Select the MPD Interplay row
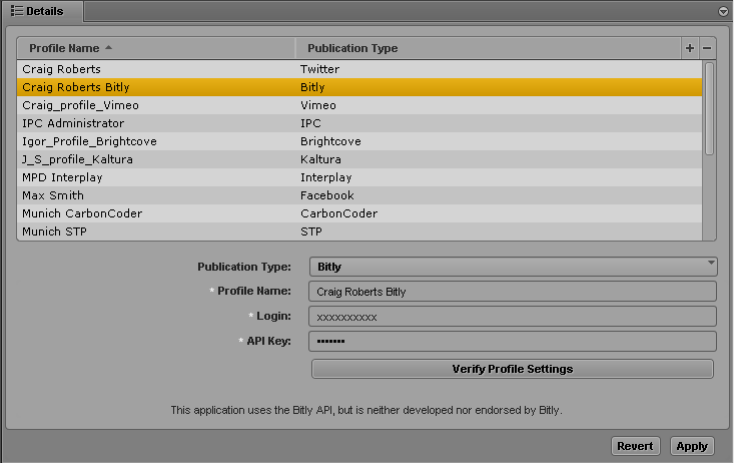 click(360, 177)
